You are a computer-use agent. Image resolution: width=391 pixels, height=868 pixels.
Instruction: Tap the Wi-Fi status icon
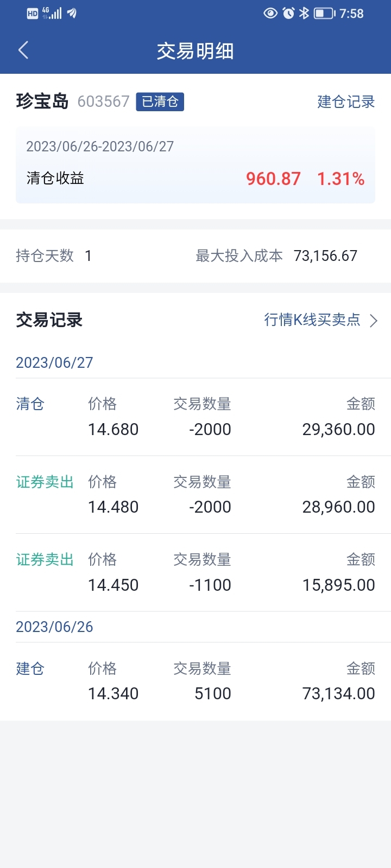click(72, 13)
